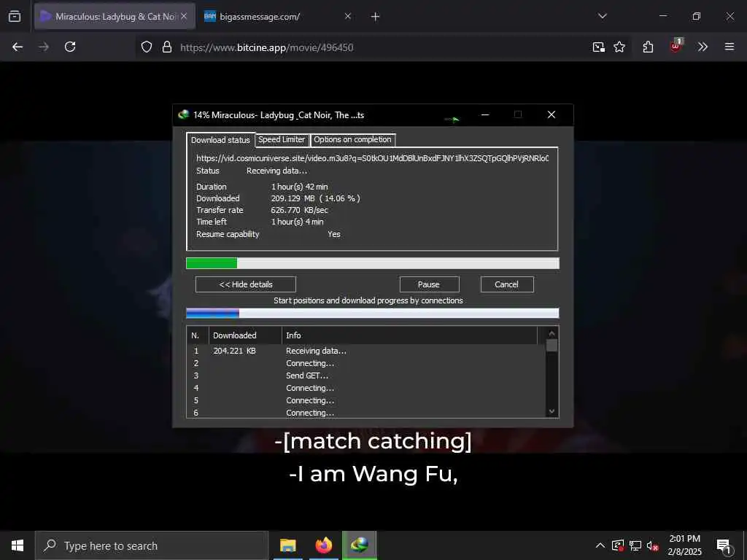
Task: Open Options on completion tab
Action: pos(352,139)
